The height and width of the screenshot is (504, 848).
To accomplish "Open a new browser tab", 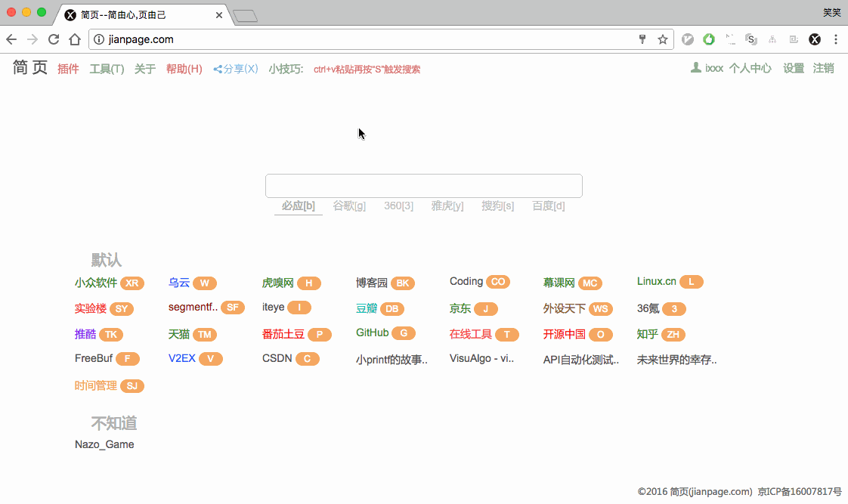I will click(246, 16).
